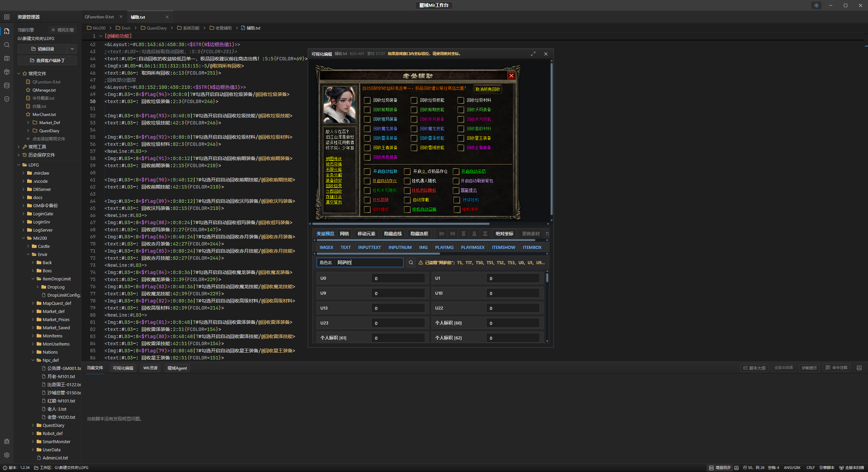Image resolution: width=868 pixels, height=472 pixels.
Task: Close the red X on the 老登辅助 game dialog
Action: click(511, 76)
